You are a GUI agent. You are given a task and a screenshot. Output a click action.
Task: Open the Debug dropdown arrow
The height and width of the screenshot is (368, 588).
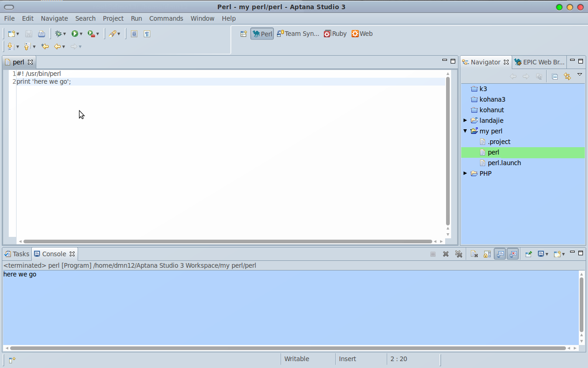(64, 34)
